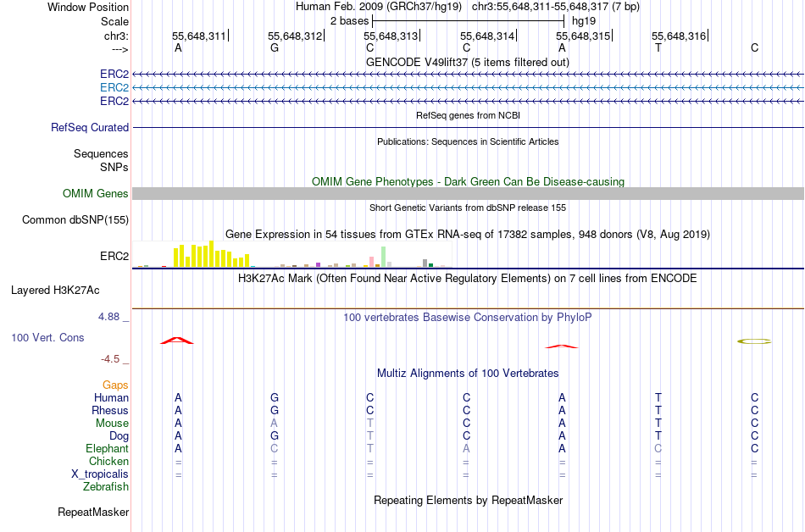The height and width of the screenshot is (532, 805).
Task: Click the genome assembly title Human Feb. 2009
Action: click(x=379, y=7)
